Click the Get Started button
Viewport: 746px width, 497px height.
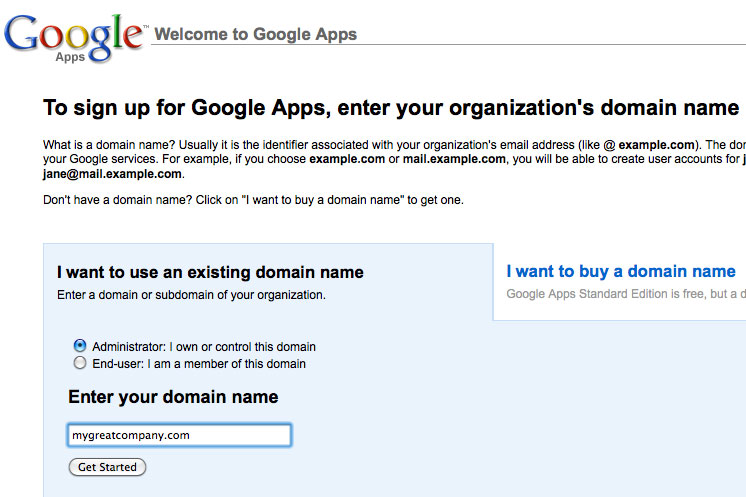tap(107, 467)
